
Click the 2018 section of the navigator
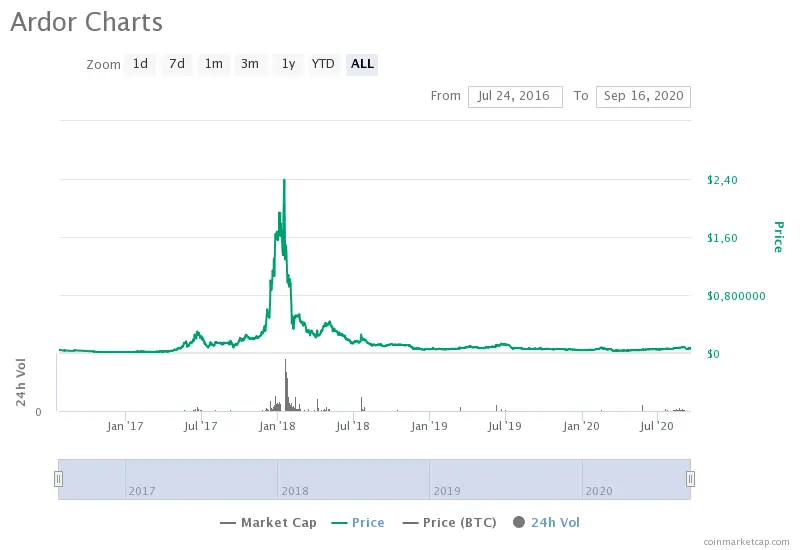point(354,479)
